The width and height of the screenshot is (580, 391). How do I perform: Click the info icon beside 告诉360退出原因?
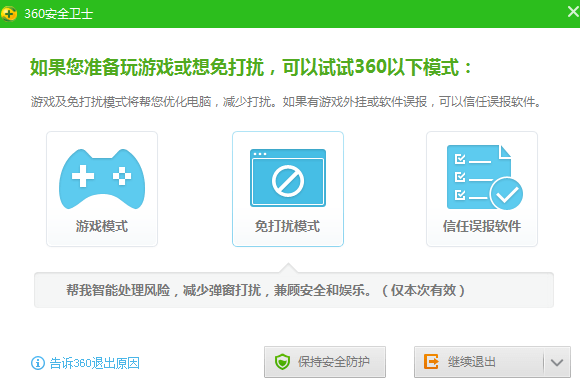pyautogui.click(x=38, y=363)
